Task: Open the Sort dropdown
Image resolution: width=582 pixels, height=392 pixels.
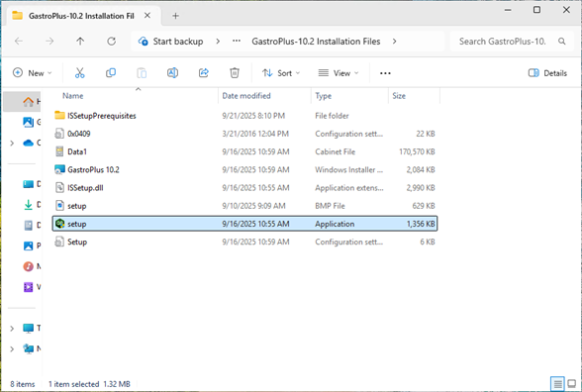Action: coord(281,73)
